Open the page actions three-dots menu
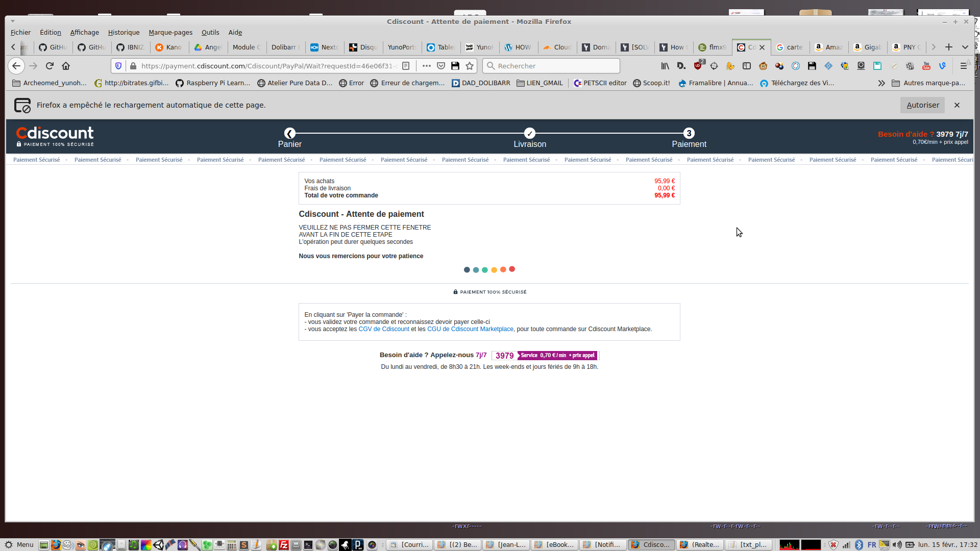 [x=427, y=66]
